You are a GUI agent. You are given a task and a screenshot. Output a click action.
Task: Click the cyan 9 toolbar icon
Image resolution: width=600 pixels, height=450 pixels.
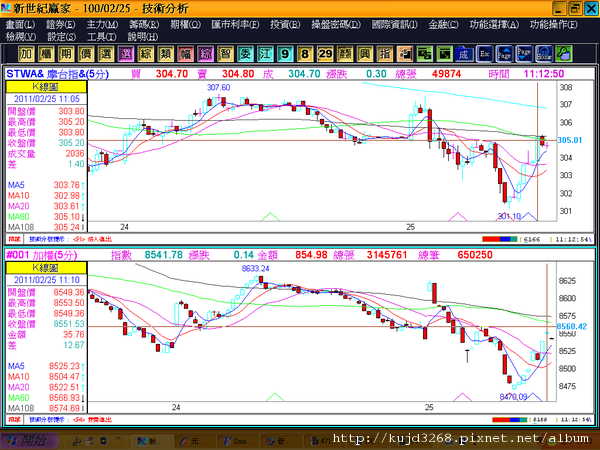[x=285, y=54]
